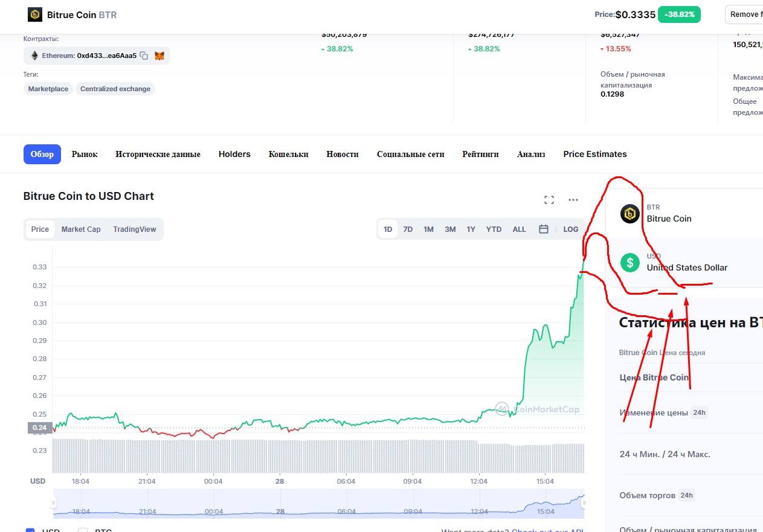Click the left handle of range slider
The image size is (763, 532).
click(53, 502)
